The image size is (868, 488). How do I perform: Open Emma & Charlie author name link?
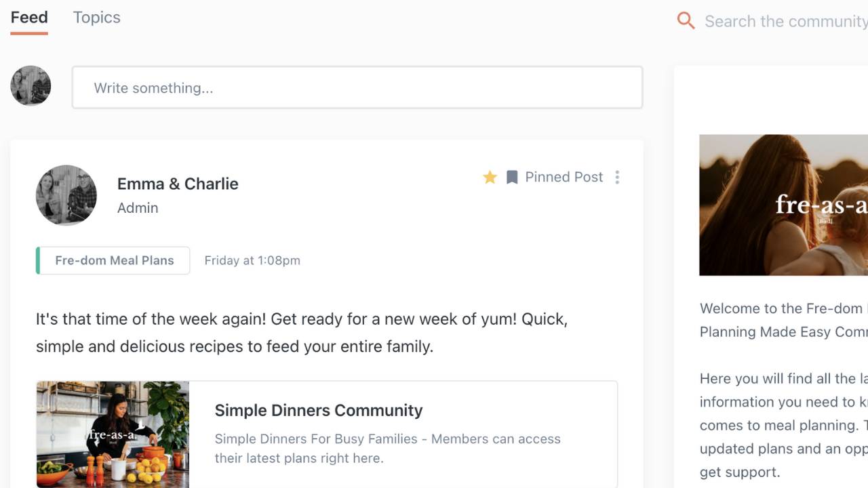coord(178,184)
